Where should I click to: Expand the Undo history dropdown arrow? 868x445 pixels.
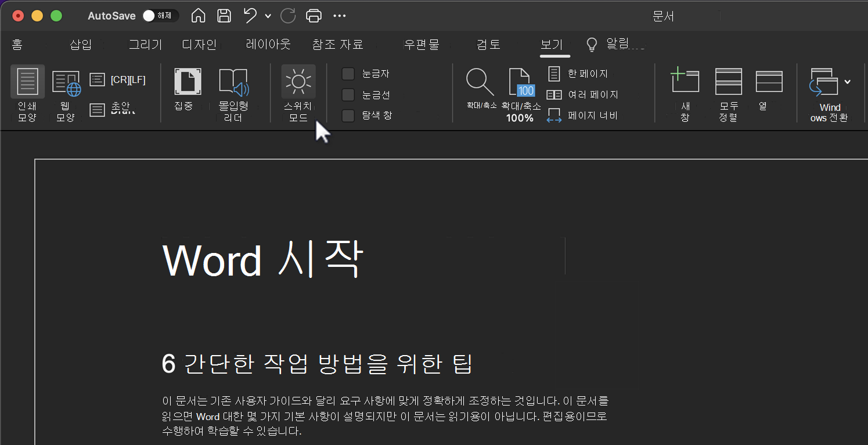[267, 16]
